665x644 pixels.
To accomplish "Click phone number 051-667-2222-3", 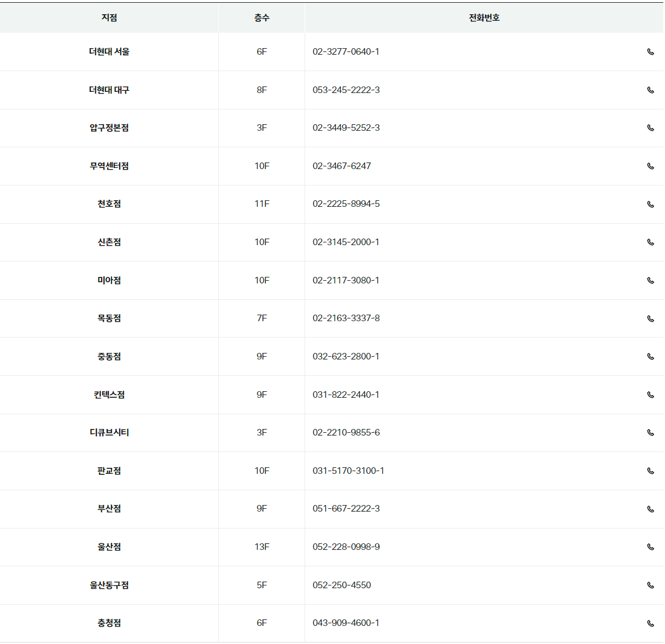I will (x=346, y=508).
